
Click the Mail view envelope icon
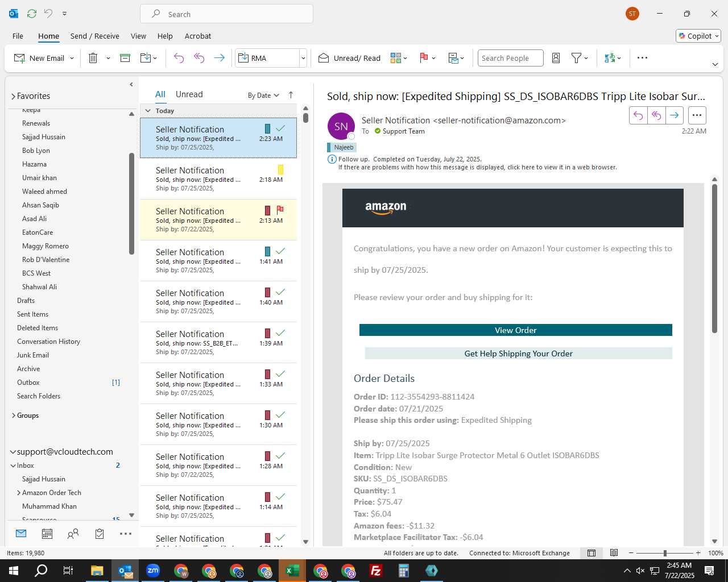[x=21, y=534]
